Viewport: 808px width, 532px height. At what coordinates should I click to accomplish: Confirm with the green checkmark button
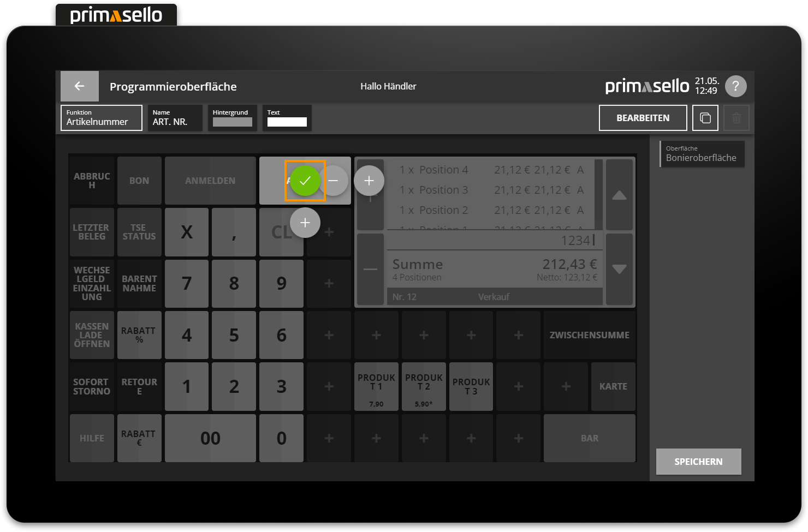pyautogui.click(x=305, y=181)
